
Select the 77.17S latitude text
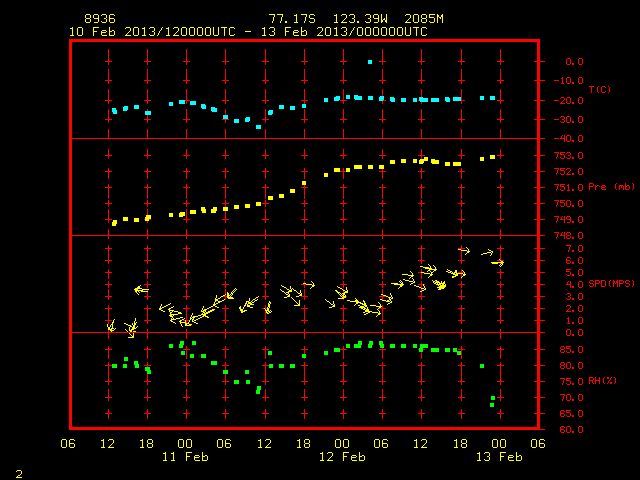tap(292, 19)
